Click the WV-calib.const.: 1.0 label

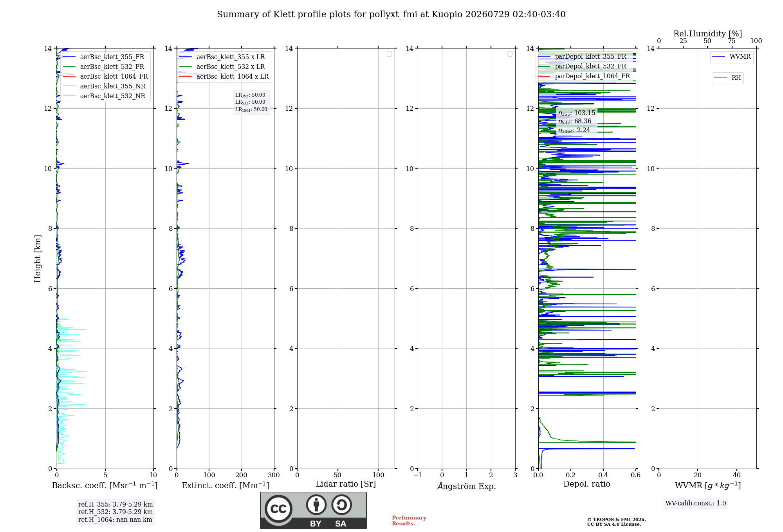pos(696,503)
